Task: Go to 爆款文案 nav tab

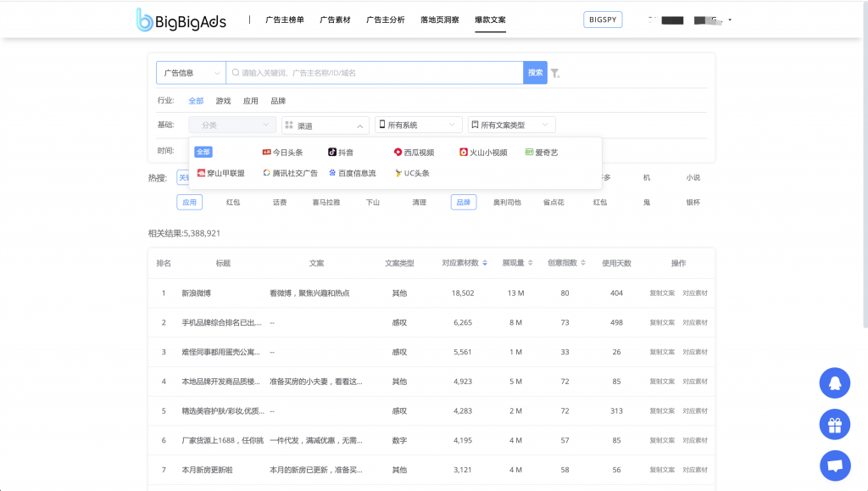Action: tap(490, 20)
